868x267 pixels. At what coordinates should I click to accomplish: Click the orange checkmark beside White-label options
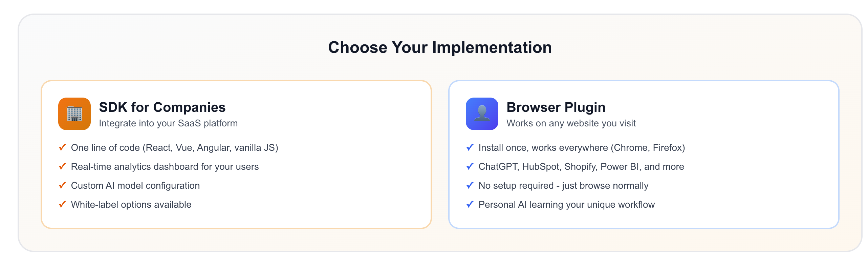[x=63, y=204]
